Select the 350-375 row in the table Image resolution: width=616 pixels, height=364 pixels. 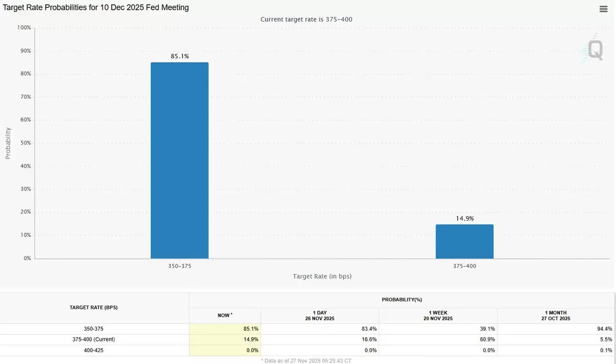pyautogui.click(x=93, y=329)
